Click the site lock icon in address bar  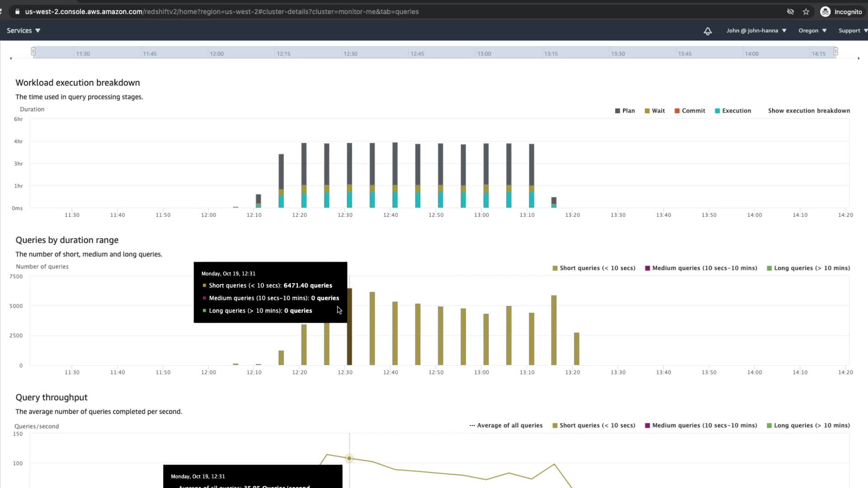17,12
